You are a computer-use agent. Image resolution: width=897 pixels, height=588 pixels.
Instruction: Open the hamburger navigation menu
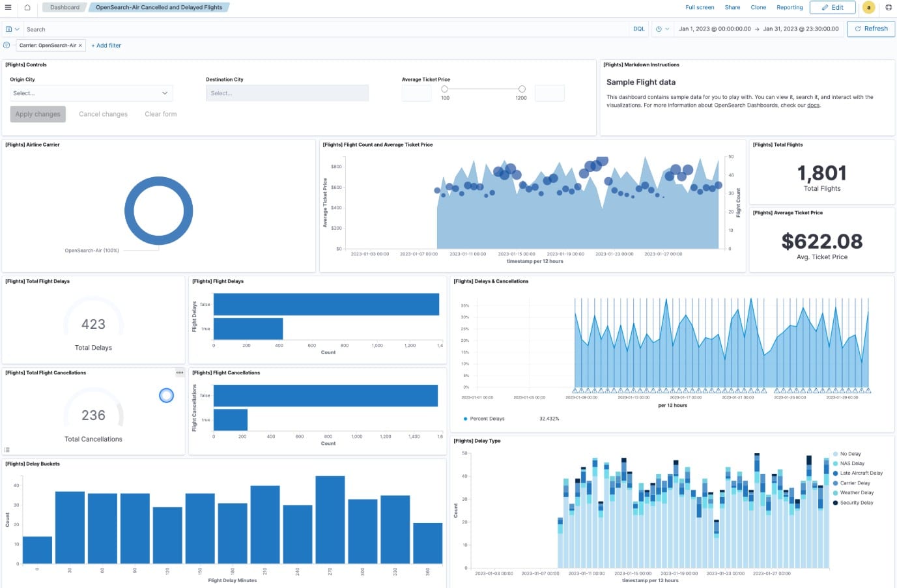coord(8,7)
